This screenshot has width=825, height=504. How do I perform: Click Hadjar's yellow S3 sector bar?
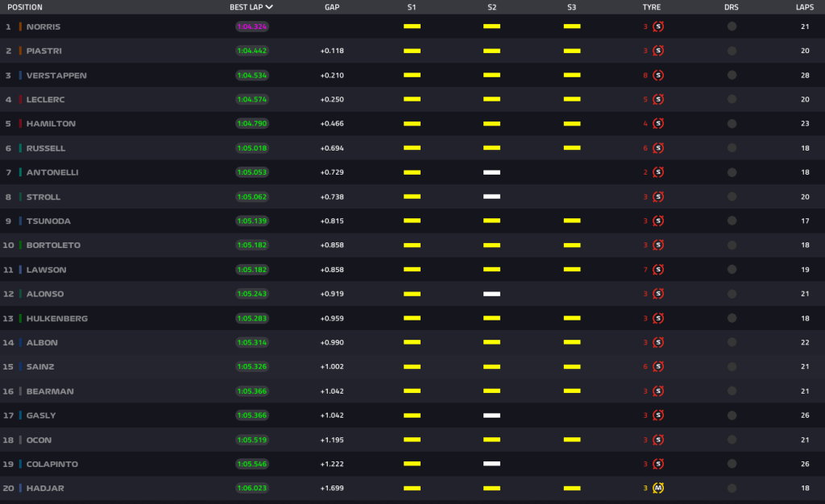[x=572, y=488]
